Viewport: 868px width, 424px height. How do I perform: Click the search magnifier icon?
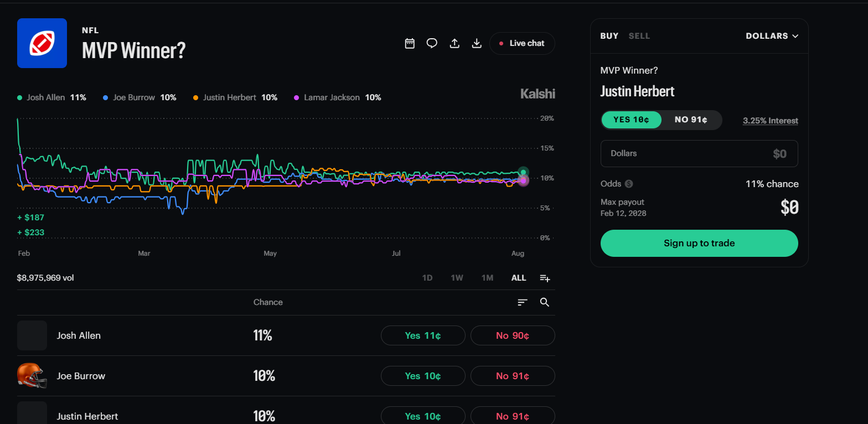tap(545, 302)
